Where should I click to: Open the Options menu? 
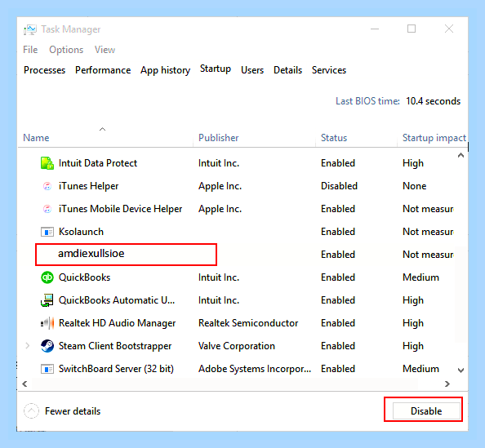[66, 50]
